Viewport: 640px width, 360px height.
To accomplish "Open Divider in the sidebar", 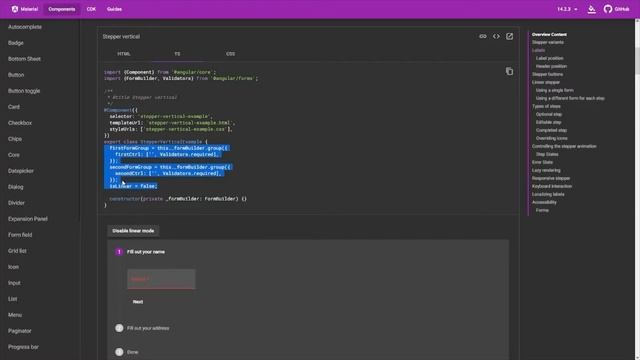I will point(16,203).
